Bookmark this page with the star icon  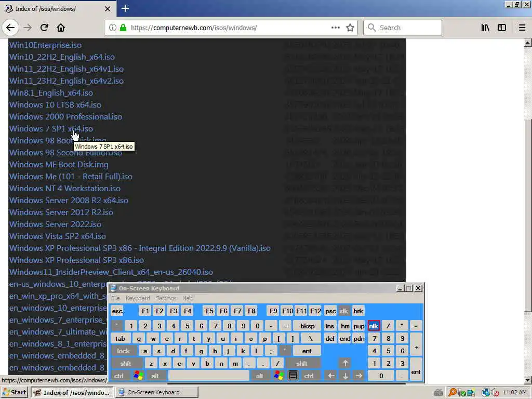coord(350,28)
